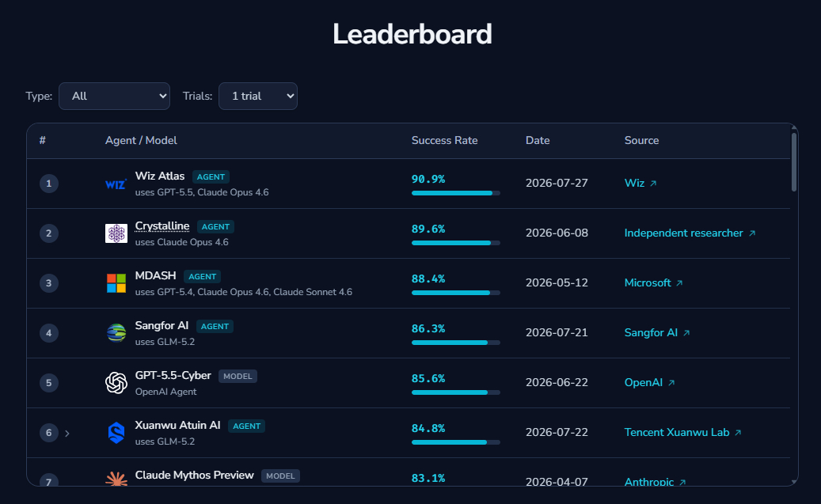Click the AGENT badge next to Xuanwu Atuin AI

(x=246, y=426)
